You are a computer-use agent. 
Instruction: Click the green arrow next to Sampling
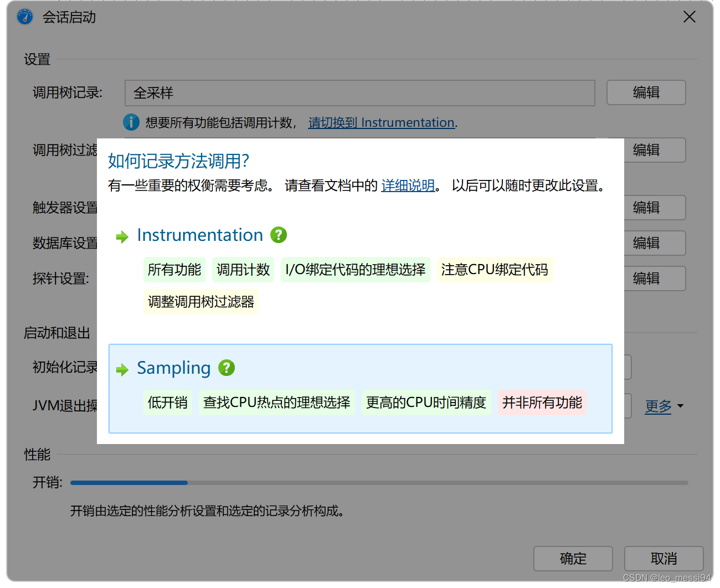122,370
